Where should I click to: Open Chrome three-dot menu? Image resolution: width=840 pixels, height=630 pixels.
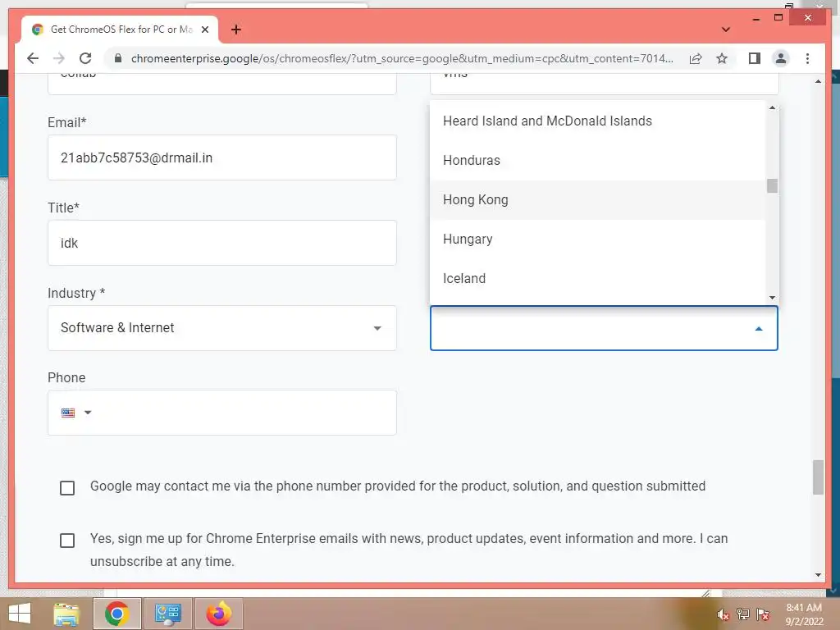(x=807, y=58)
